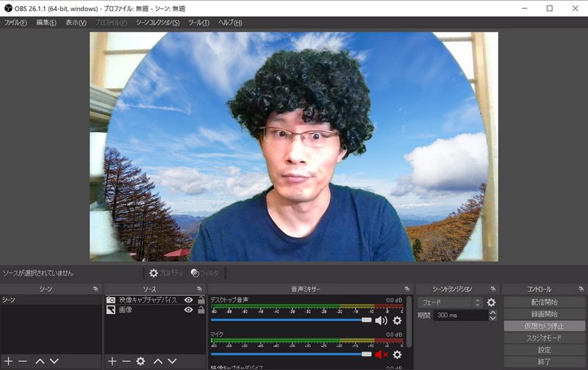Open the ヘルプ(H) menu
The height and width of the screenshot is (370, 588).
tap(230, 23)
